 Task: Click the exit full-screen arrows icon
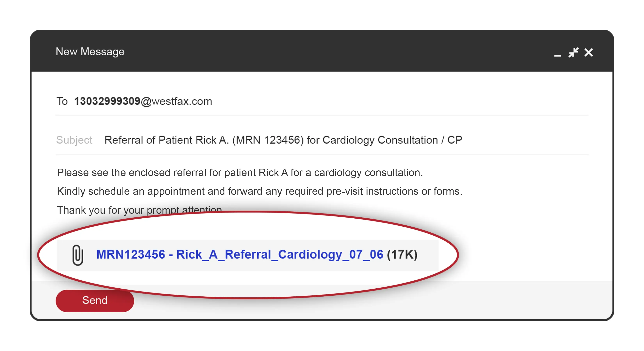point(573,52)
